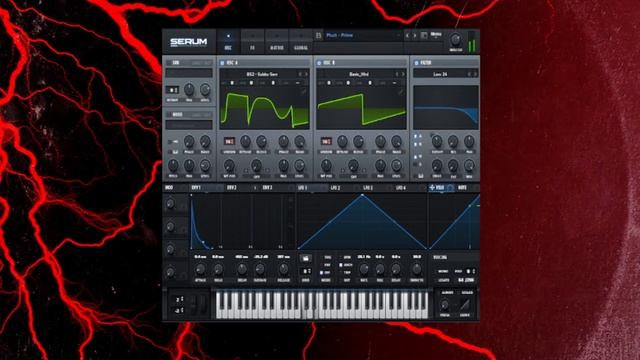Viewport: 640px width, 360px height.
Task: Toggle OSC A on/off switch
Action: coord(222,63)
